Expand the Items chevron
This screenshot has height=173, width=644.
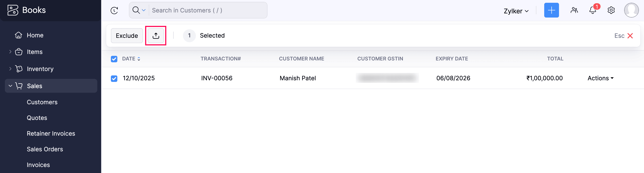point(10,52)
